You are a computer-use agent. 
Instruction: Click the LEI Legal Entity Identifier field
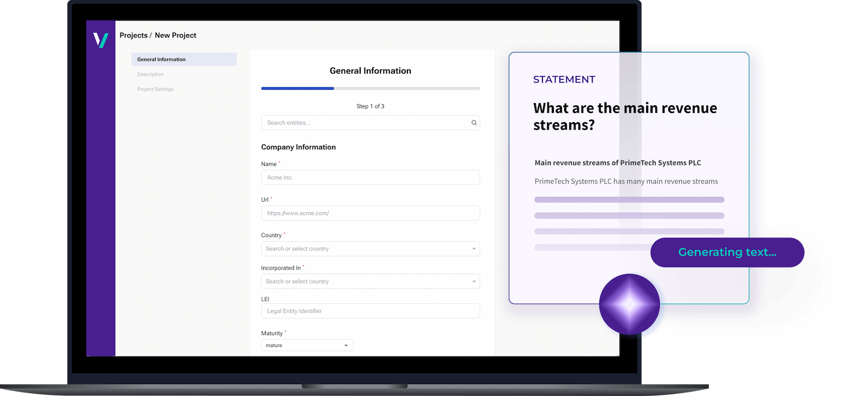tap(370, 311)
